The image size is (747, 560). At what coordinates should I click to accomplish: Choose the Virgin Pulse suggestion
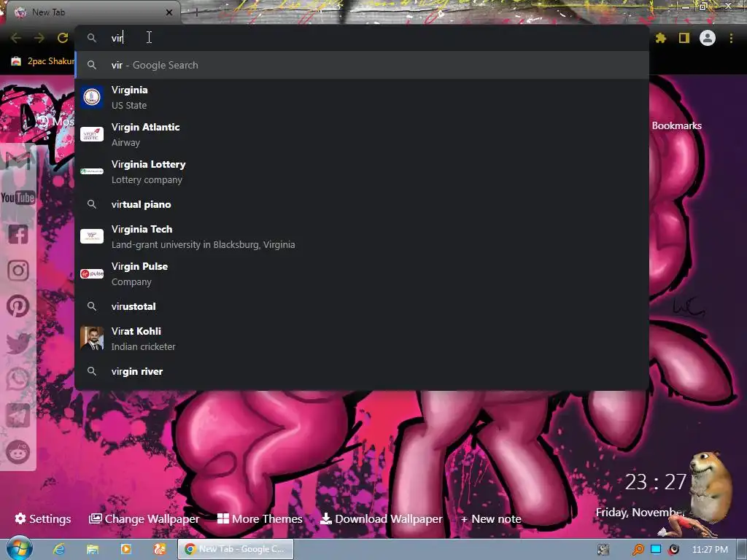(362, 273)
